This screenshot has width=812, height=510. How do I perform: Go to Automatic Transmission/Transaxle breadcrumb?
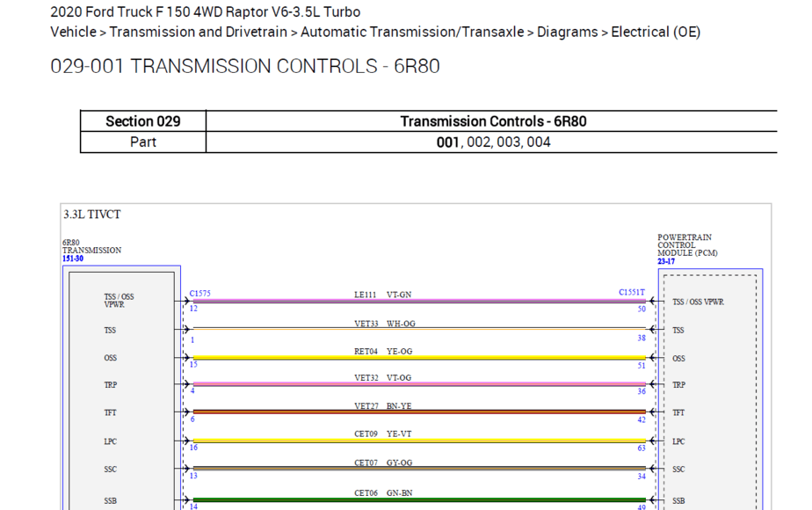[x=412, y=33]
